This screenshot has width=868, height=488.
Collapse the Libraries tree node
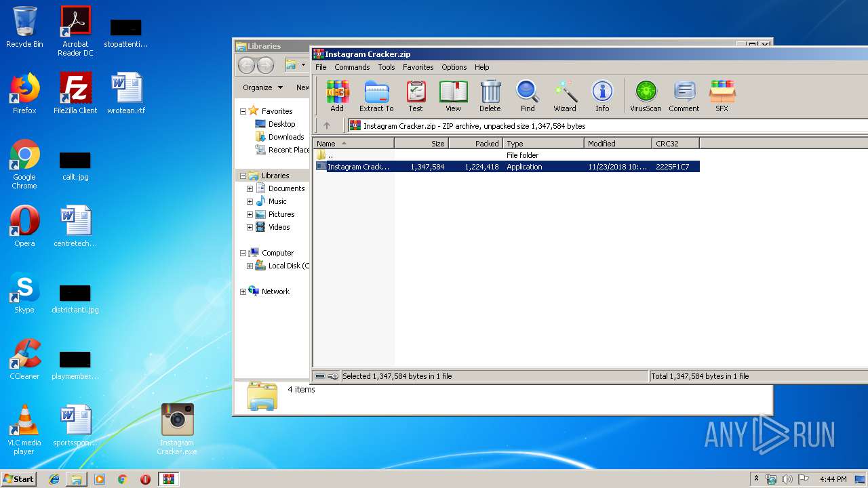coord(243,176)
